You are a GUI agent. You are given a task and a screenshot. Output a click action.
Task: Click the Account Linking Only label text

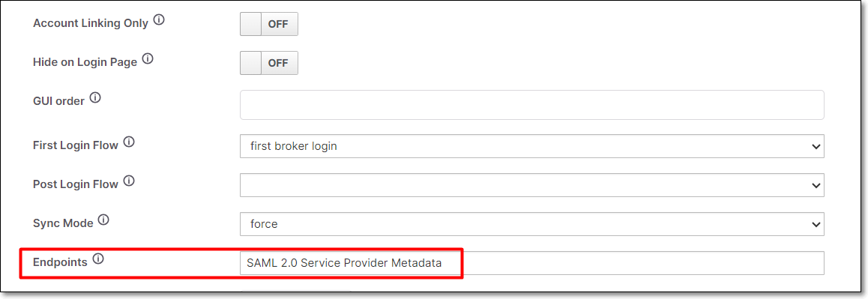point(91,24)
